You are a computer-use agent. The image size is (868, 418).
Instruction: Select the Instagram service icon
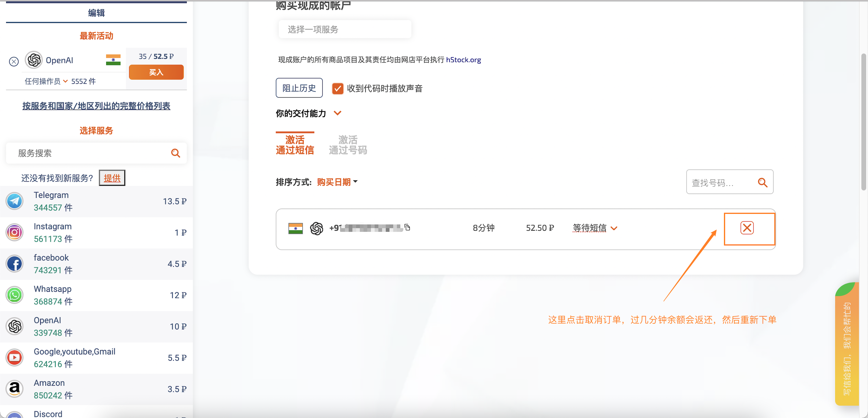[15, 232]
